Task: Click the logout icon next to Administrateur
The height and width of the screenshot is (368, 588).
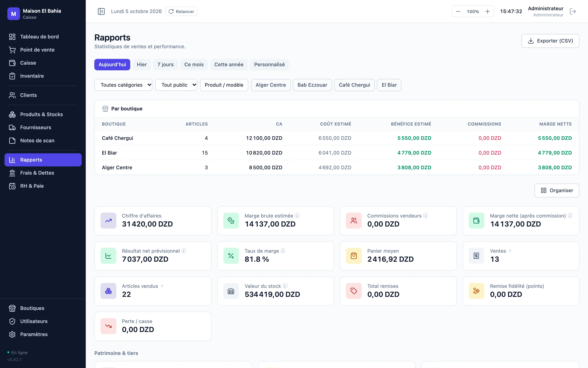Action: (573, 11)
